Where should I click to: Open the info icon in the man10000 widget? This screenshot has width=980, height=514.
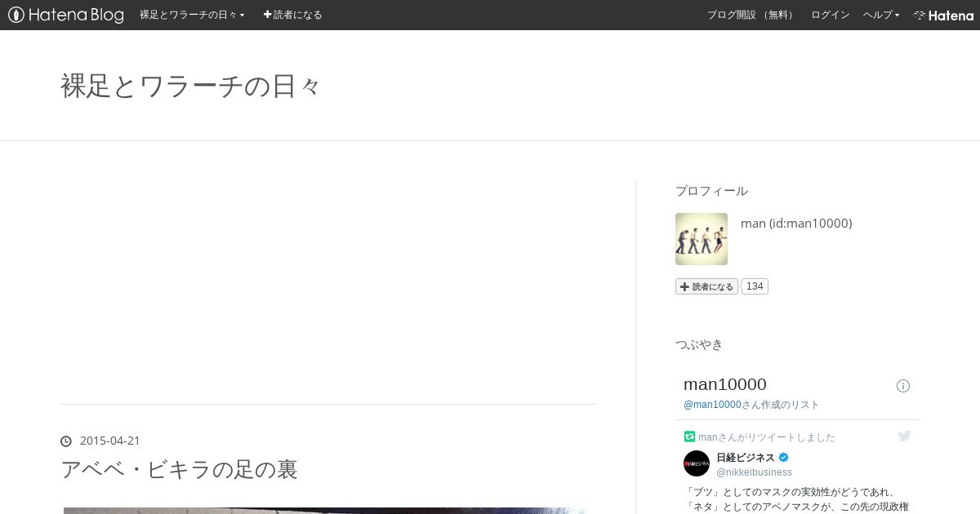click(x=903, y=386)
